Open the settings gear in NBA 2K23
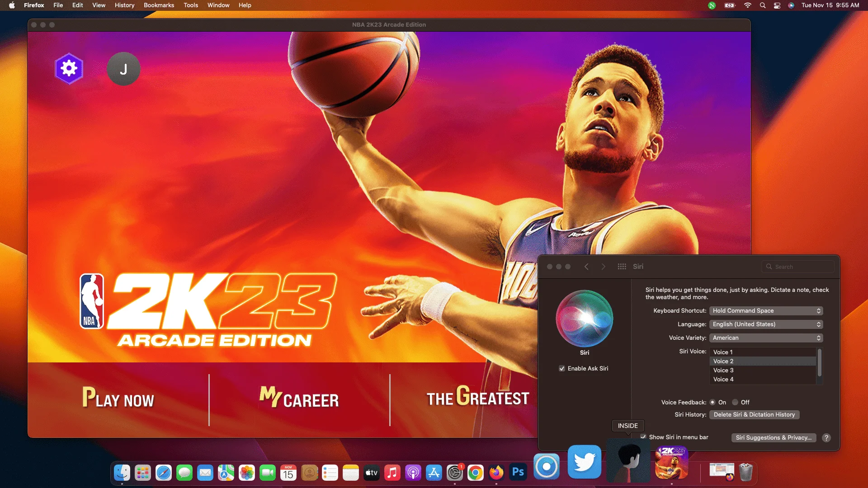 click(x=69, y=69)
